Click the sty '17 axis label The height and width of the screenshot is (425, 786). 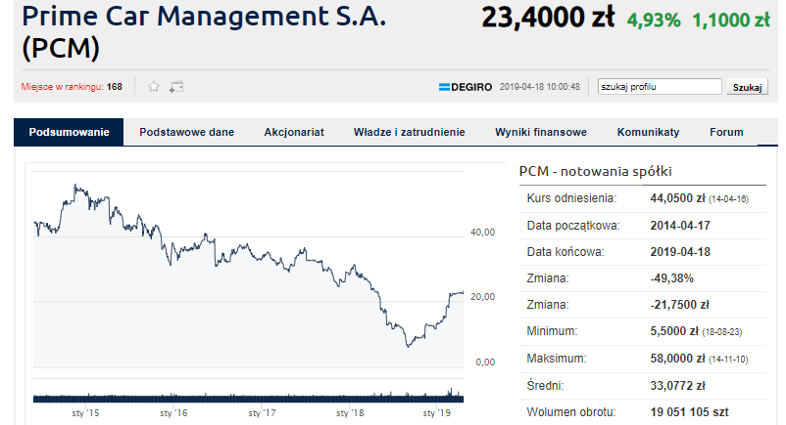262,413
